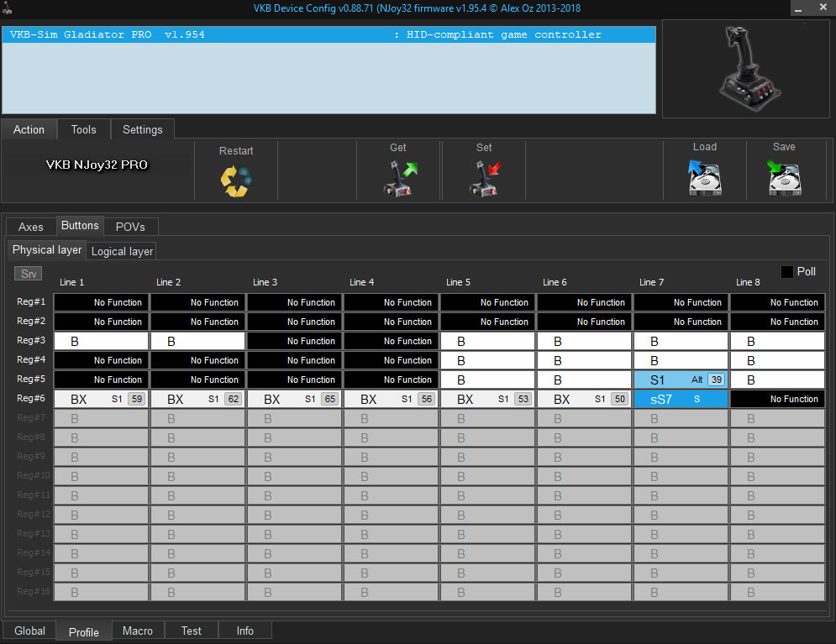This screenshot has height=644, width=836.
Task: Open the POVs tab
Action: tap(130, 227)
